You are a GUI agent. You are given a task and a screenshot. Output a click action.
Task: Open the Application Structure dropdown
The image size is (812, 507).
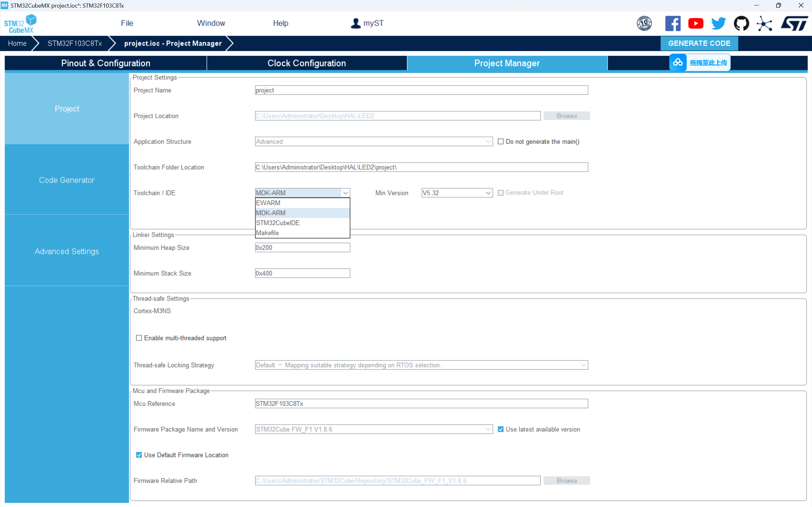374,141
